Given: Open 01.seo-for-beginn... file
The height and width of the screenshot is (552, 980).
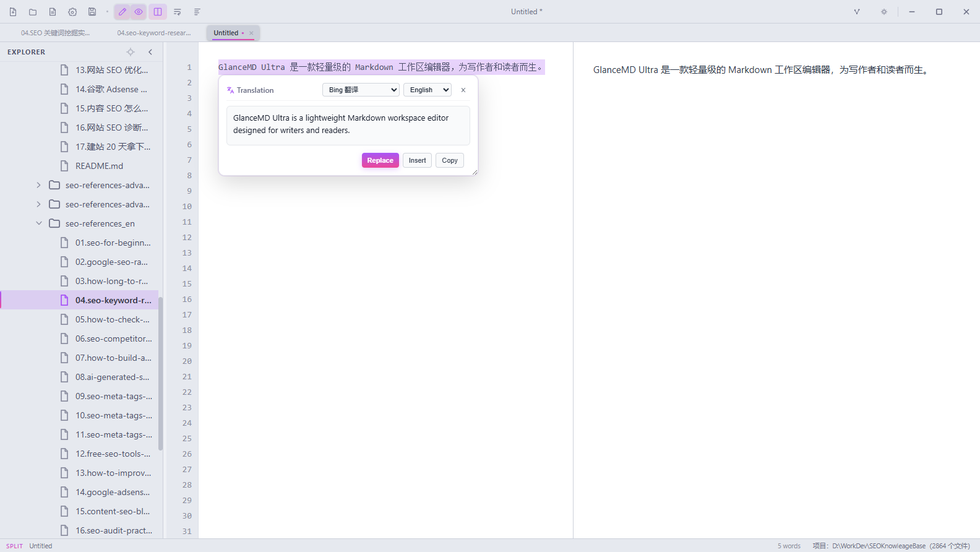Looking at the screenshot, I should point(79,243).
